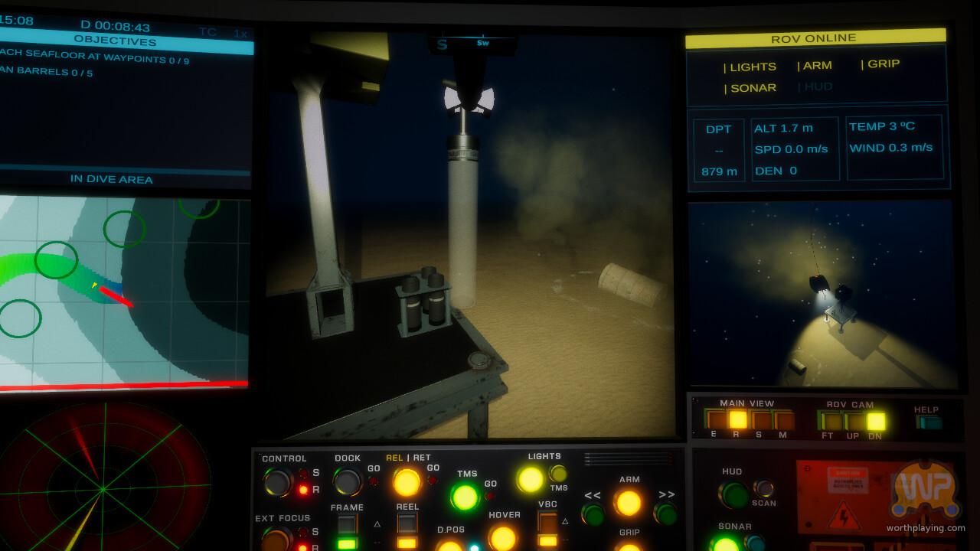This screenshot has height=551, width=980.
Task: Toggle the FRAME switch
Action: [347, 525]
